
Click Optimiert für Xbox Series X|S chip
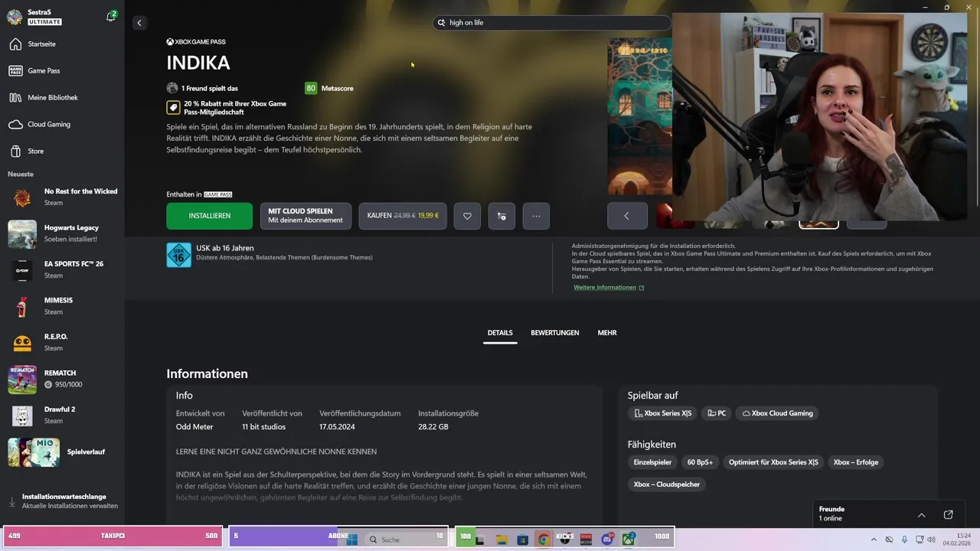click(773, 462)
